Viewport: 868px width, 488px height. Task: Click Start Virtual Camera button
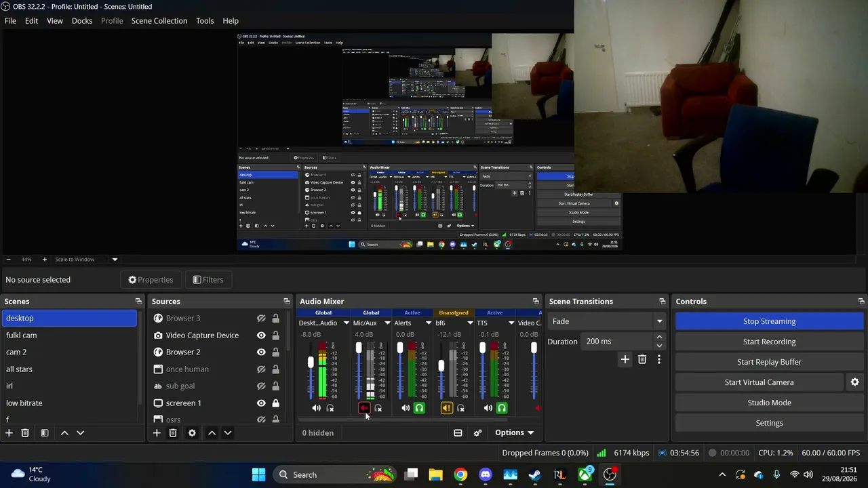coord(759,382)
